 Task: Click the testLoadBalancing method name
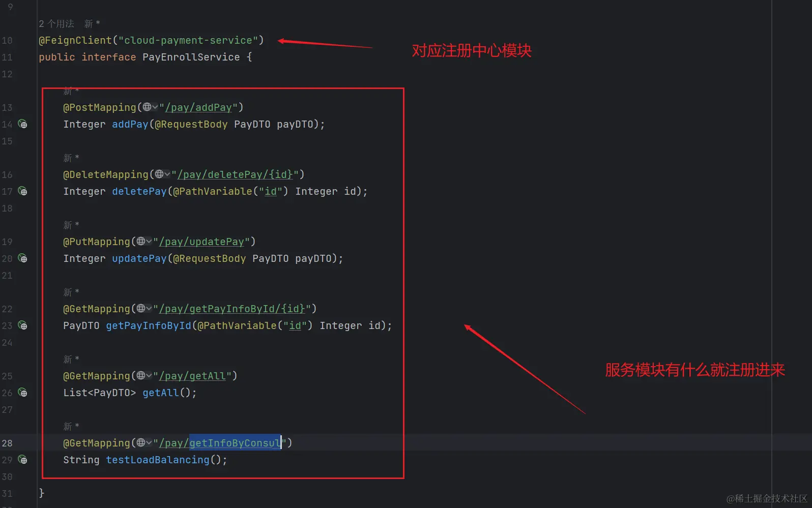pyautogui.click(x=158, y=460)
